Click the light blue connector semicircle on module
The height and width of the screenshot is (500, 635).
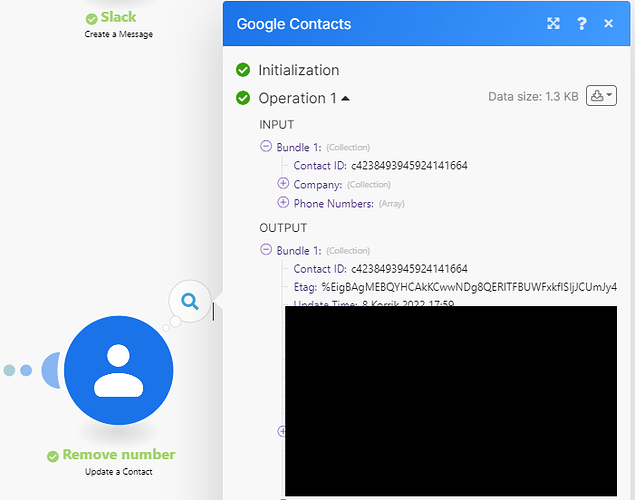[x=51, y=370]
